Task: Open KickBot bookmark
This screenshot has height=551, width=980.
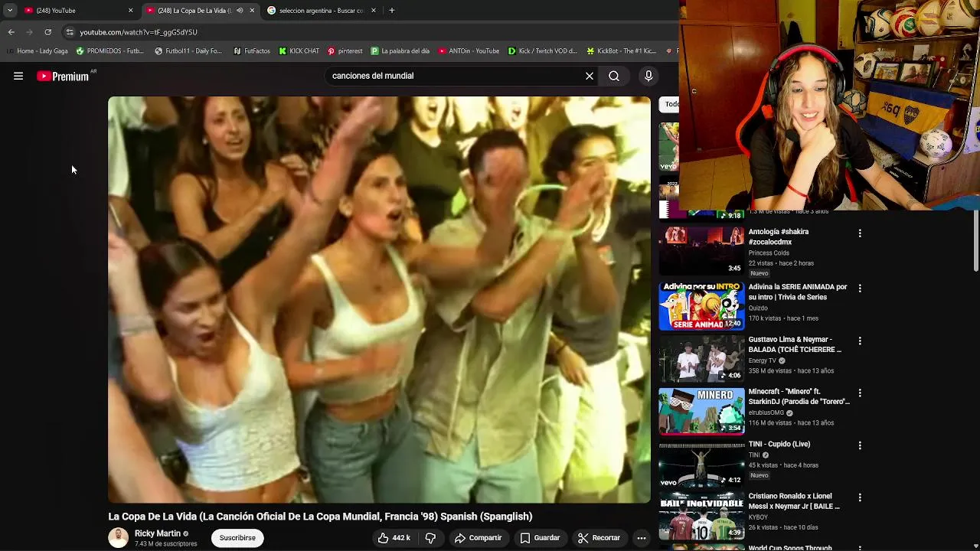Action: click(x=621, y=51)
